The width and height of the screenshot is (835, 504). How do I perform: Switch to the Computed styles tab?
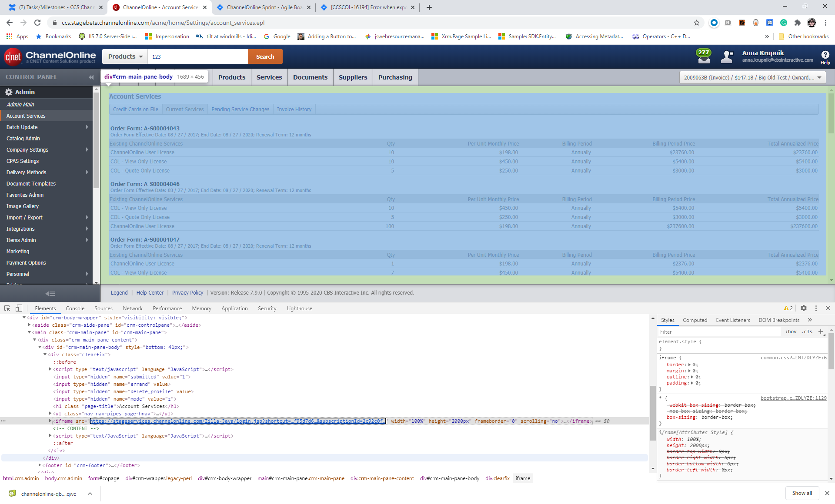695,320
